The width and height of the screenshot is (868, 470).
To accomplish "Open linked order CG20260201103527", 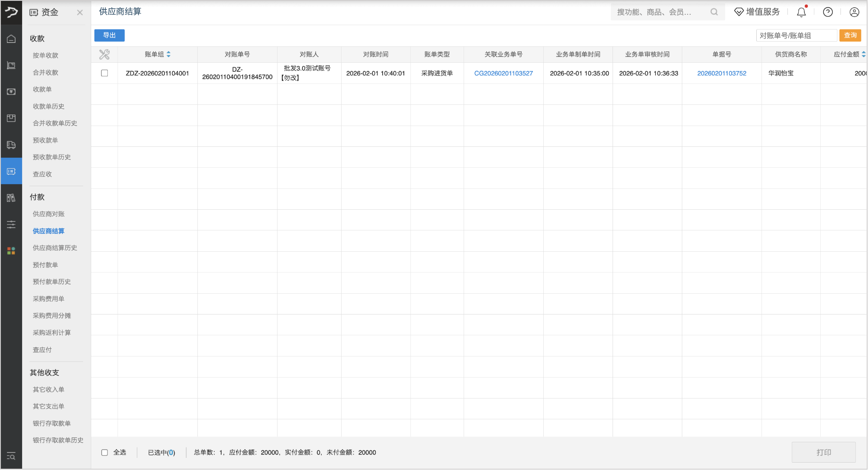I will point(503,73).
